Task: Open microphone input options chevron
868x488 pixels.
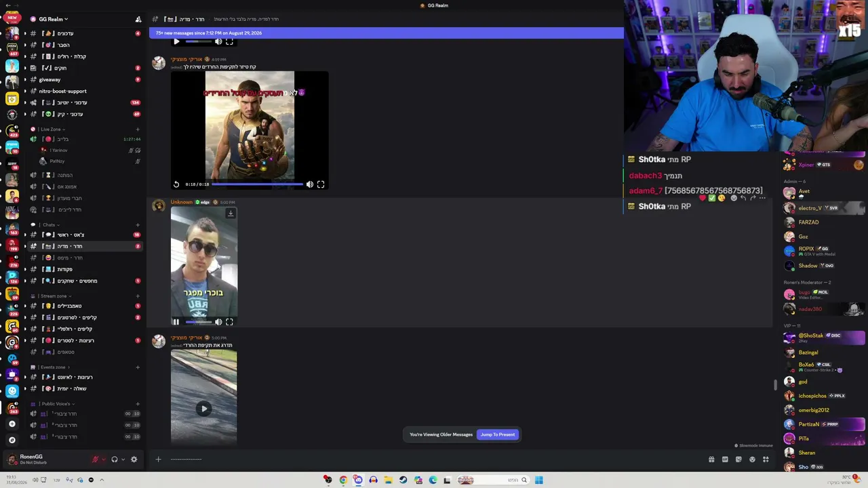Action: pos(104,460)
